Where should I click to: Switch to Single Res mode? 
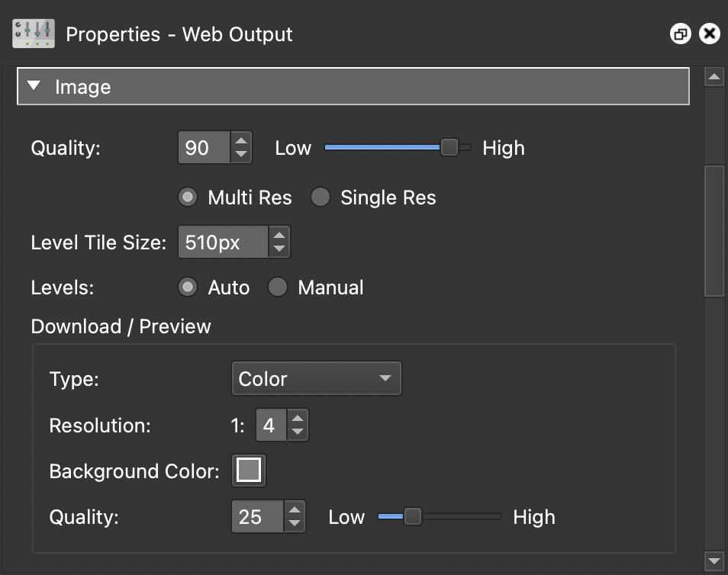tap(321, 197)
